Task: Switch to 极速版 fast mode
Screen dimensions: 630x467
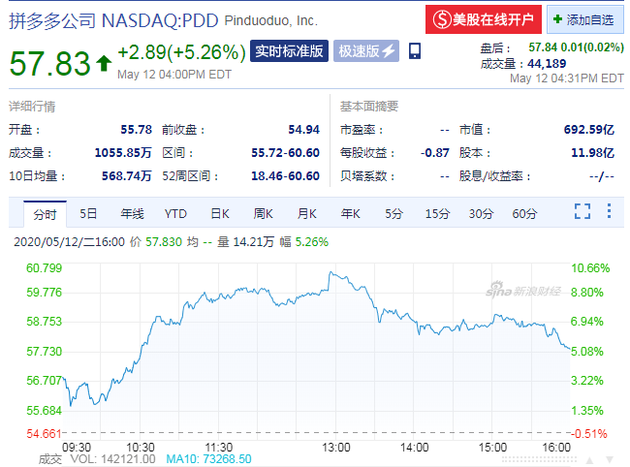Action: 366,51
